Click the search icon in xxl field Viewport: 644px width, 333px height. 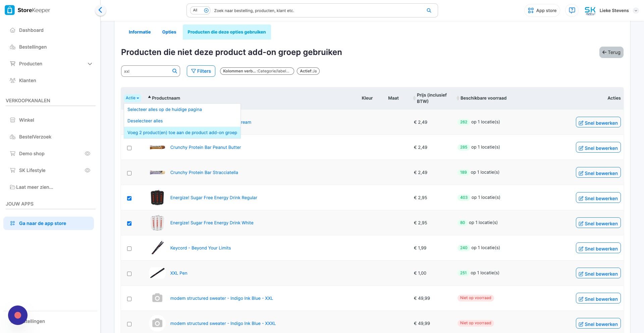(x=174, y=71)
